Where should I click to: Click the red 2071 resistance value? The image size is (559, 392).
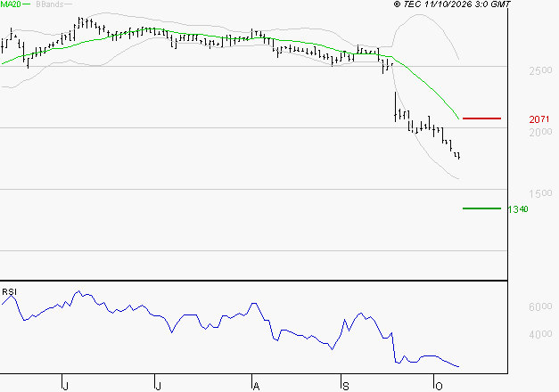pyautogui.click(x=539, y=119)
